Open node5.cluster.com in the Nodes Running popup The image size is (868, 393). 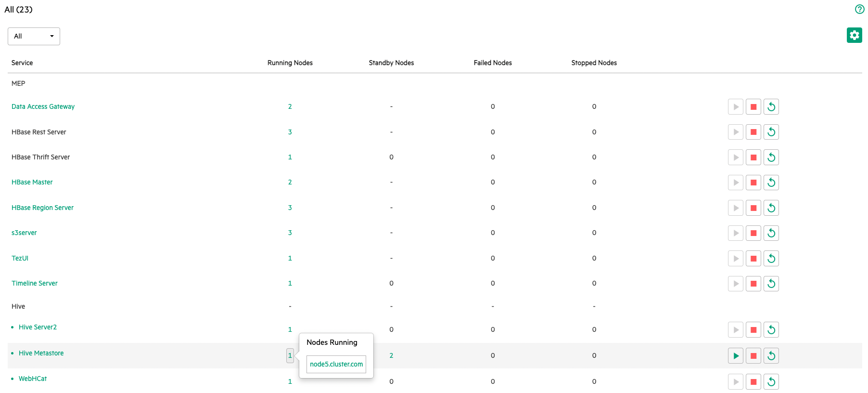(x=336, y=364)
